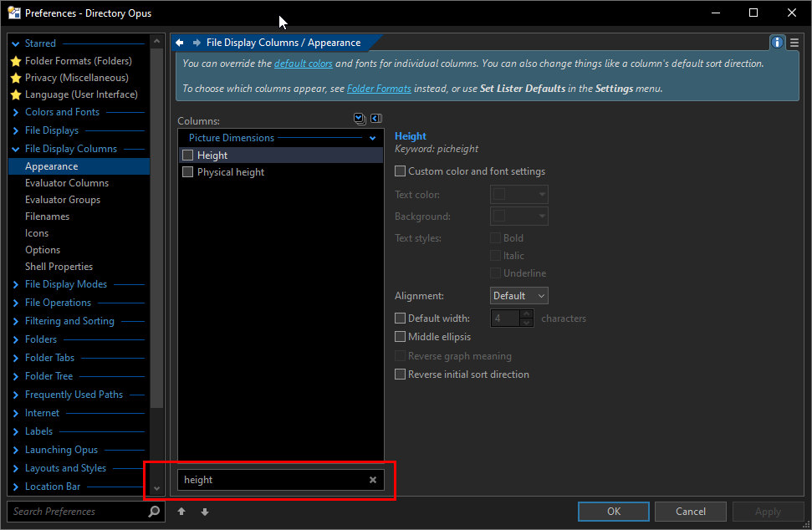
Task: Click the magnifier icon in Search Preferences
Action: pos(154,512)
